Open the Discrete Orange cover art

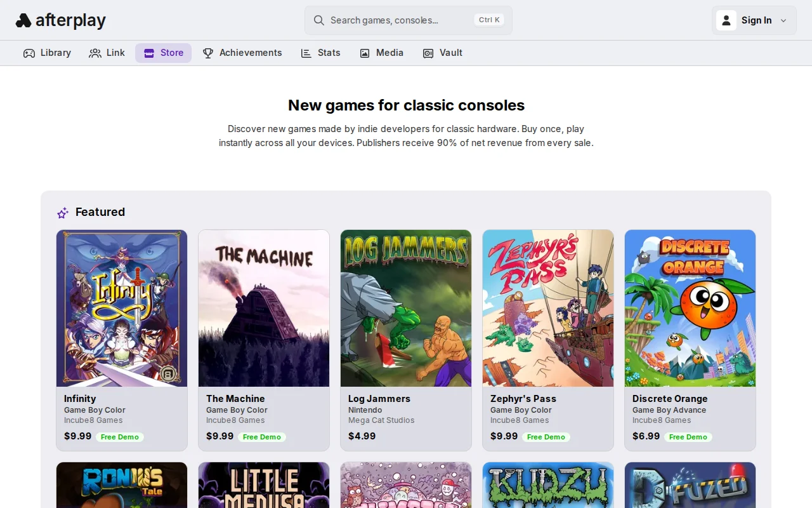690,308
